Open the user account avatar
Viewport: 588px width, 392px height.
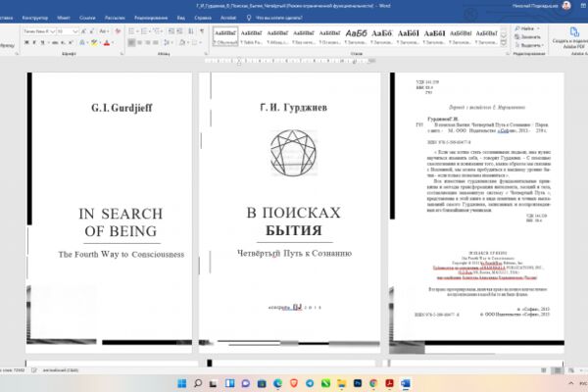coord(566,6)
